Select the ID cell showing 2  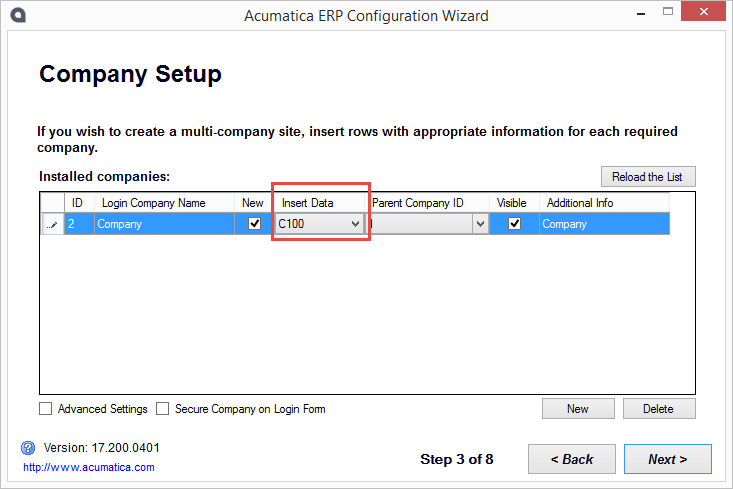tap(79, 224)
